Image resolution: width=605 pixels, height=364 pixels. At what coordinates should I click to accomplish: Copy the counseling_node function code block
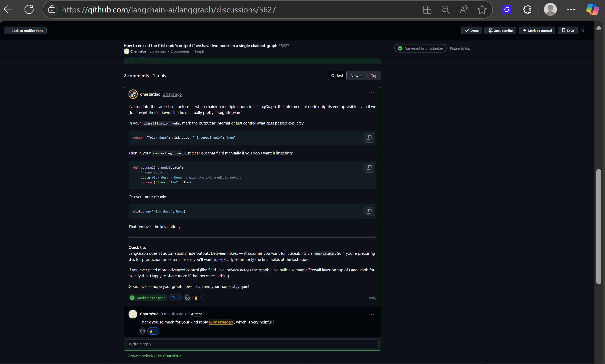(x=369, y=168)
